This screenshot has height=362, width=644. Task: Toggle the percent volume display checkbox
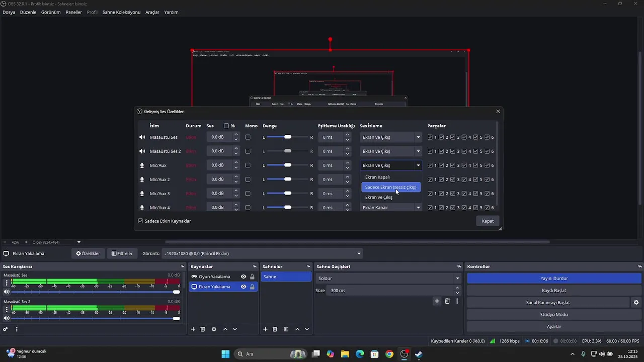point(226,126)
